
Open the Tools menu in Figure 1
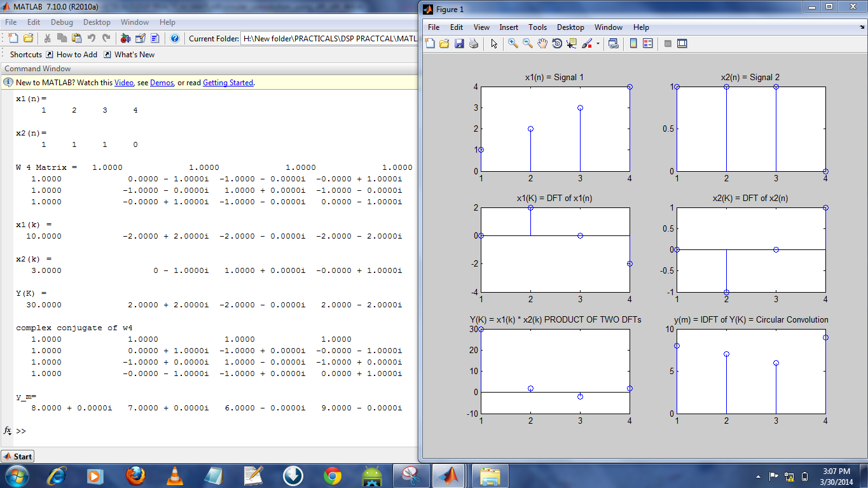pos(537,27)
